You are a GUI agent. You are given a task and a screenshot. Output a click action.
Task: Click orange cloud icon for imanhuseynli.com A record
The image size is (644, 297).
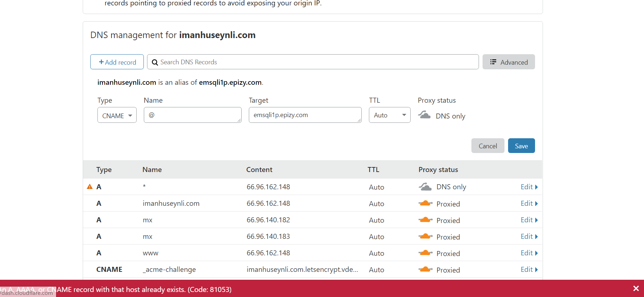[x=425, y=203]
